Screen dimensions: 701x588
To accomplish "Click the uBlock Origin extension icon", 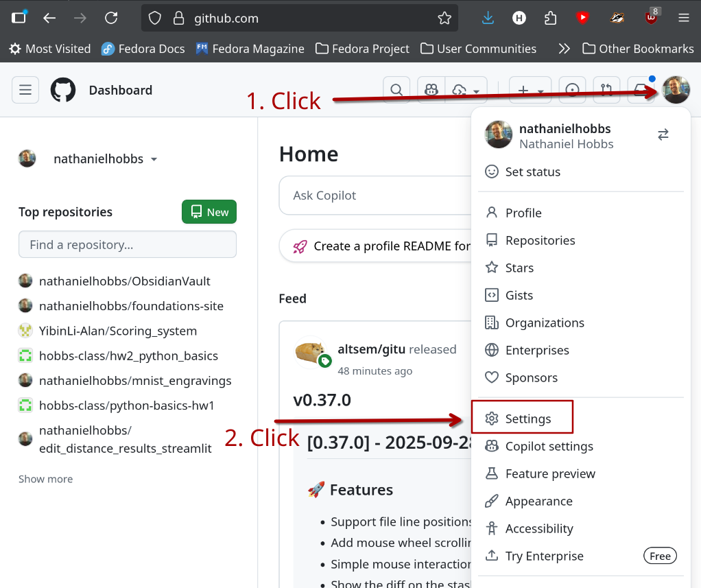I will [x=650, y=19].
